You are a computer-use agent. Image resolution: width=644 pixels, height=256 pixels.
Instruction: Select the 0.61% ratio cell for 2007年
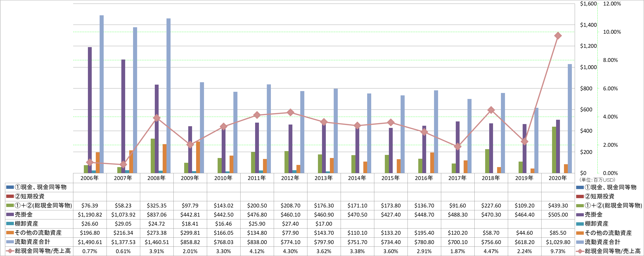[x=123, y=251]
